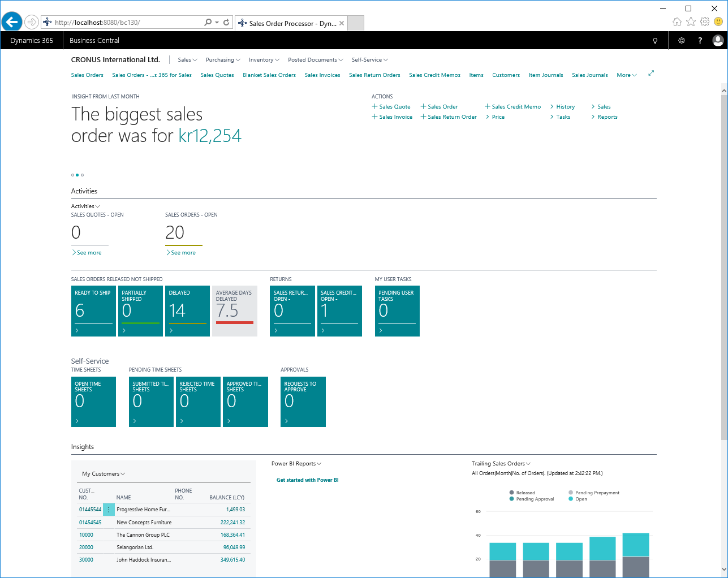
Task: Expand the Purchasing menu
Action: pos(223,60)
